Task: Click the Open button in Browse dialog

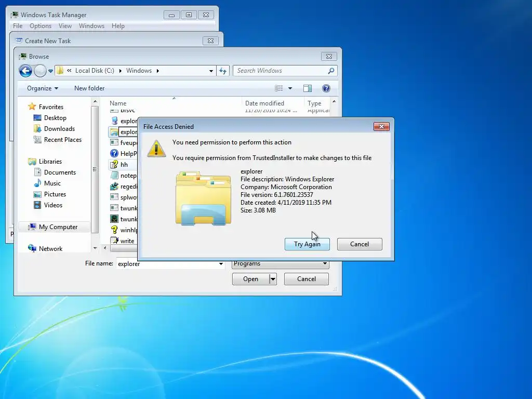Action: [251, 279]
